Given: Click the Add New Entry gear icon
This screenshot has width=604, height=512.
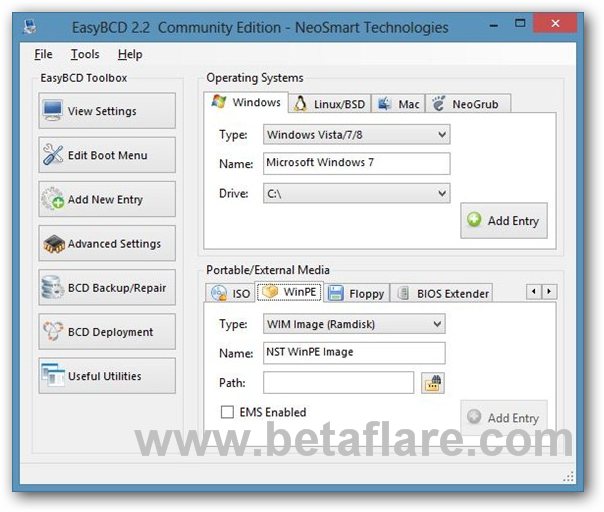Looking at the screenshot, I should click(x=53, y=199).
